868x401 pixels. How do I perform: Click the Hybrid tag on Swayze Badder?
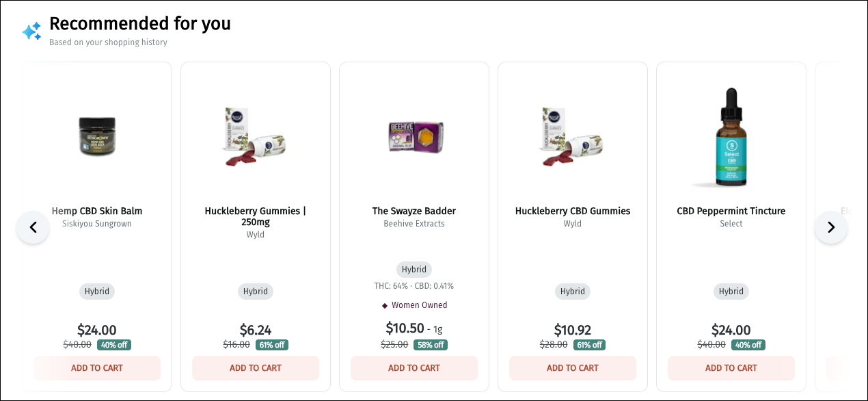pos(414,270)
